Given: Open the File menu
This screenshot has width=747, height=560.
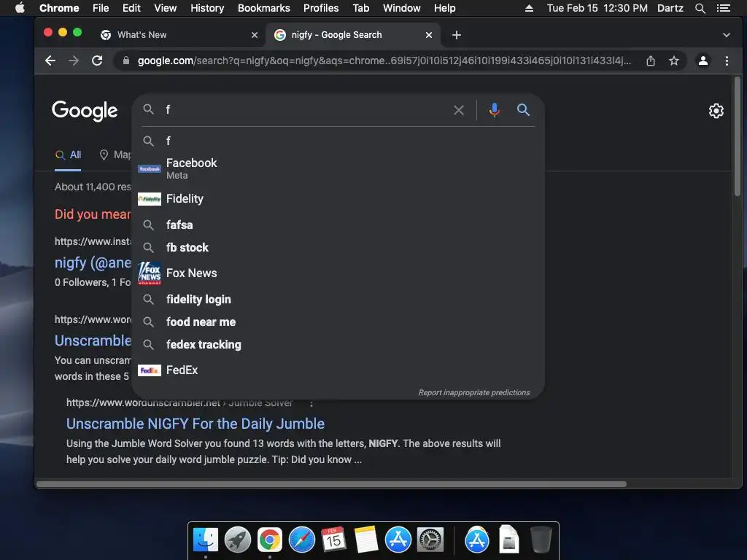Looking at the screenshot, I should tap(101, 8).
